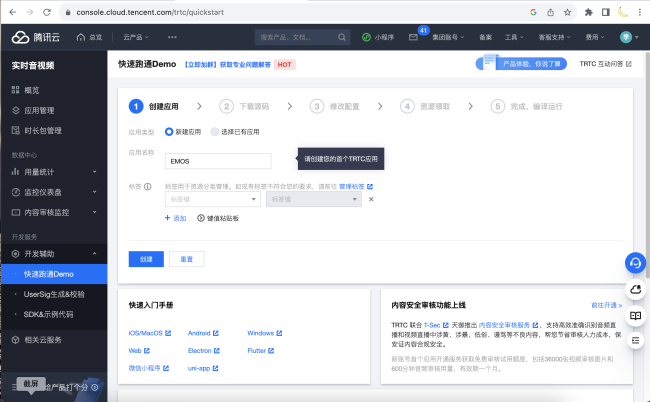Click the page vertical scrollbar
This screenshot has height=402, width=650.
(x=647, y=166)
